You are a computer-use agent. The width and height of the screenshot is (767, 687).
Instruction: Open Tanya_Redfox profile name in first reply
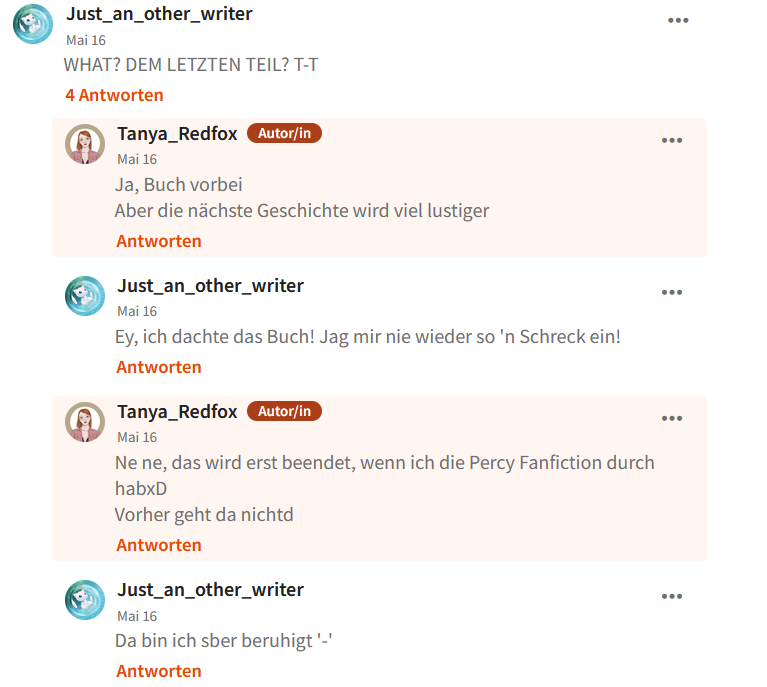click(177, 134)
